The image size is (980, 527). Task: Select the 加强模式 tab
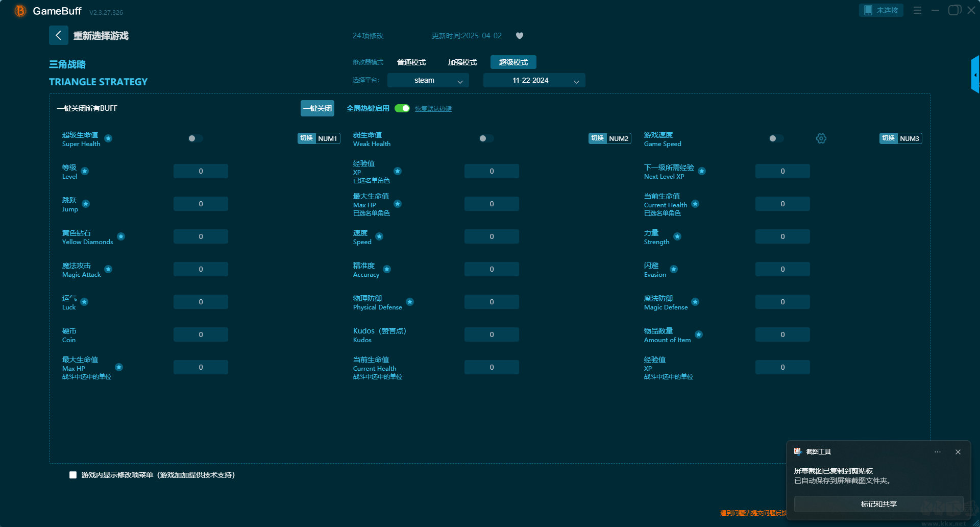(x=462, y=62)
